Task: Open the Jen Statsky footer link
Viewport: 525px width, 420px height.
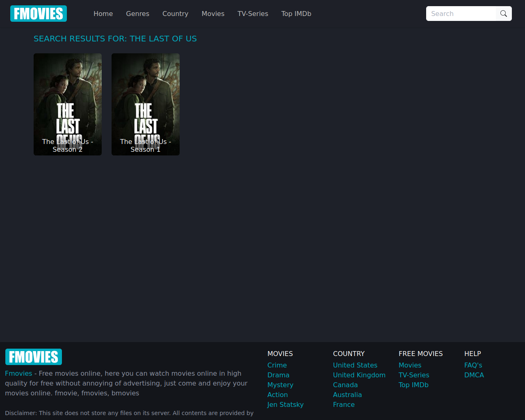Action: (285, 404)
